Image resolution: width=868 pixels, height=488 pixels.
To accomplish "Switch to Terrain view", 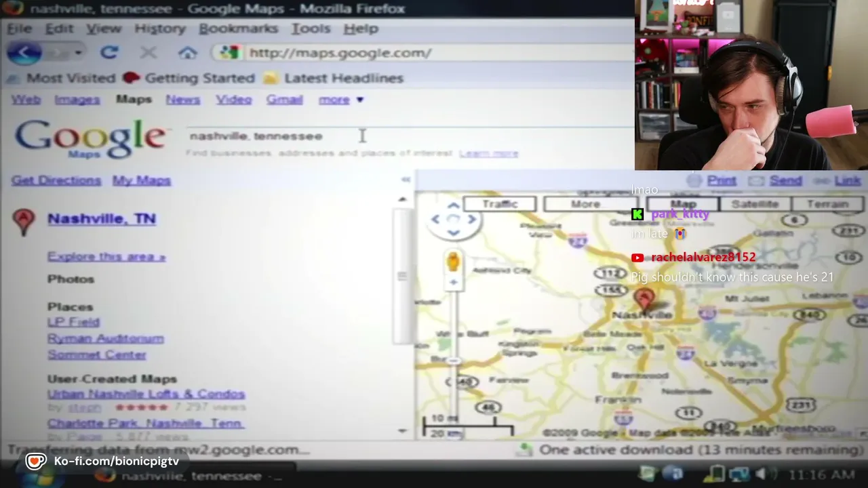I will point(827,204).
